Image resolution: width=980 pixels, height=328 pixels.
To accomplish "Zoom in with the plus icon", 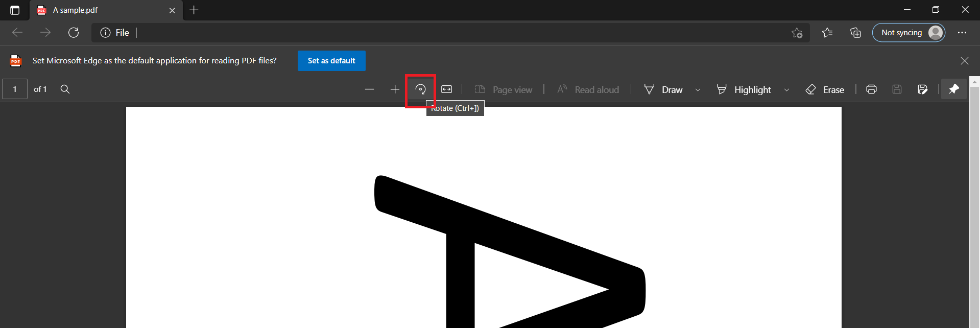I will click(x=395, y=89).
